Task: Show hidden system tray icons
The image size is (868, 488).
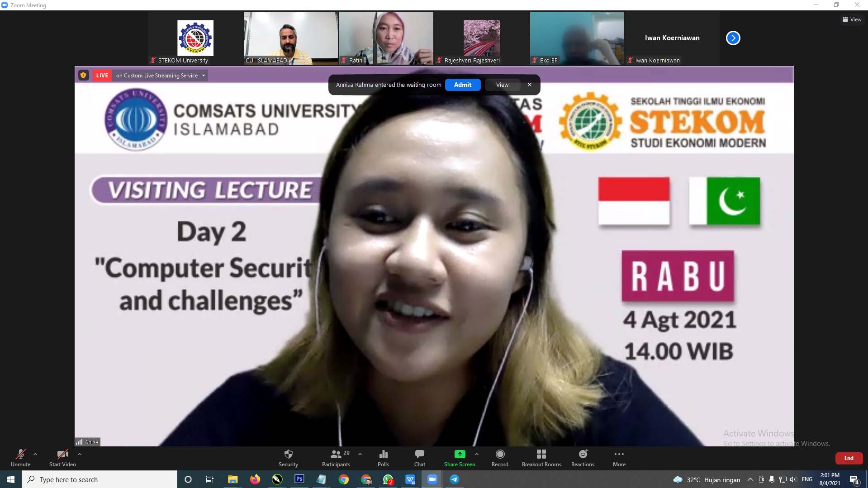Action: (750, 479)
